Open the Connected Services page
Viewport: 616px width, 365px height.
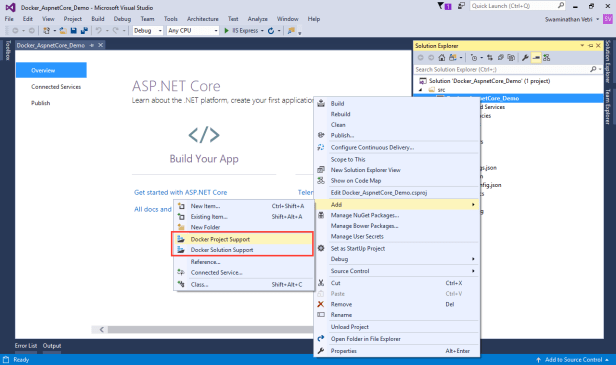(x=56, y=86)
